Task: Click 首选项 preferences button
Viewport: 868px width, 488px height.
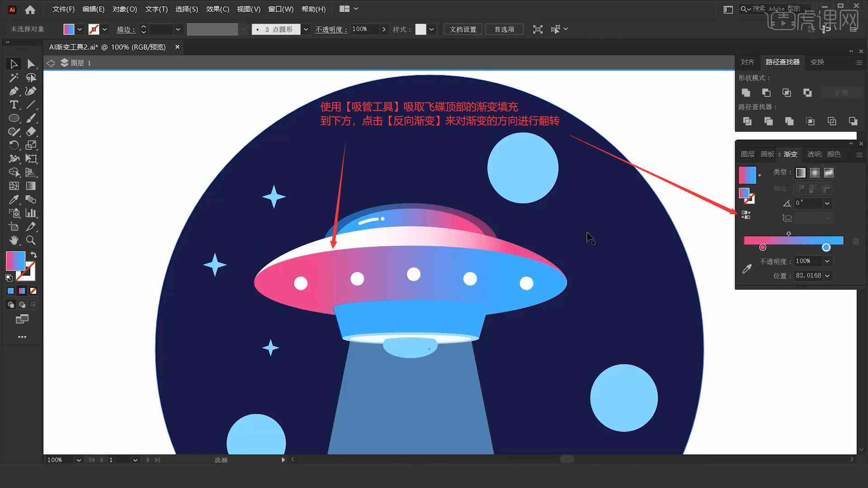Action: [x=504, y=28]
